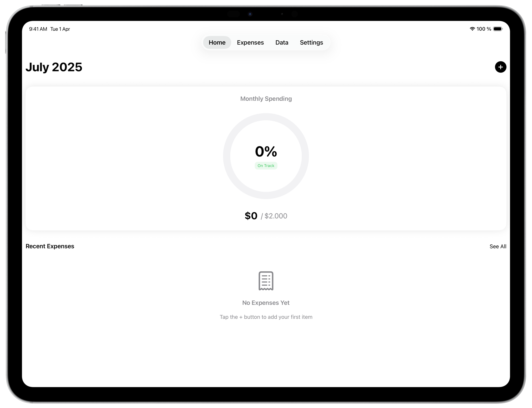Switch to the Home tab
This screenshot has width=532, height=408.
coord(217,43)
